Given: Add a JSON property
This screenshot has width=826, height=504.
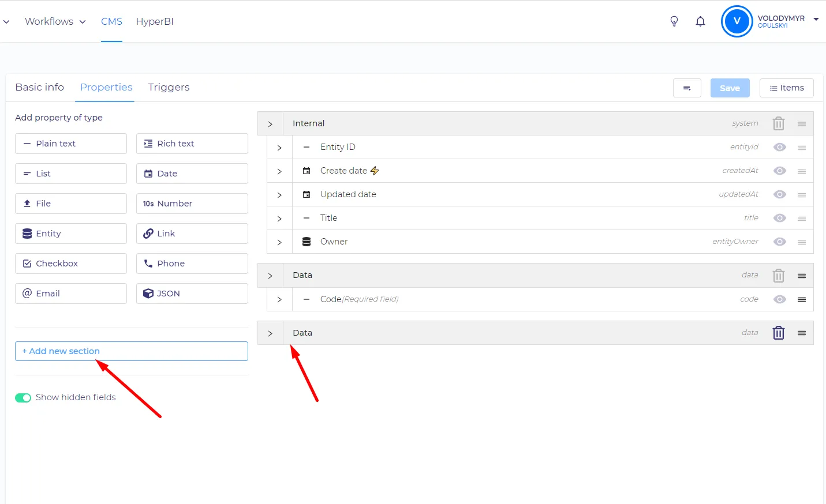Looking at the screenshot, I should coord(192,294).
